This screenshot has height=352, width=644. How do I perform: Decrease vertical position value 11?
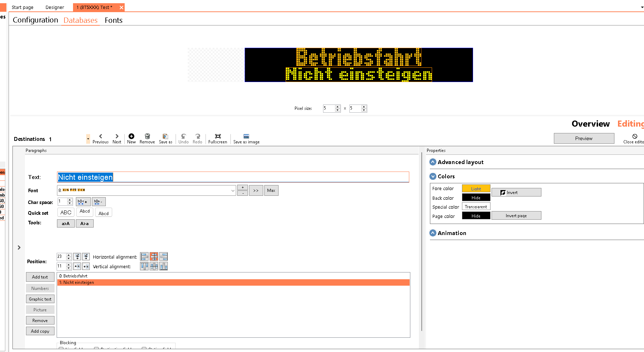[x=69, y=268]
